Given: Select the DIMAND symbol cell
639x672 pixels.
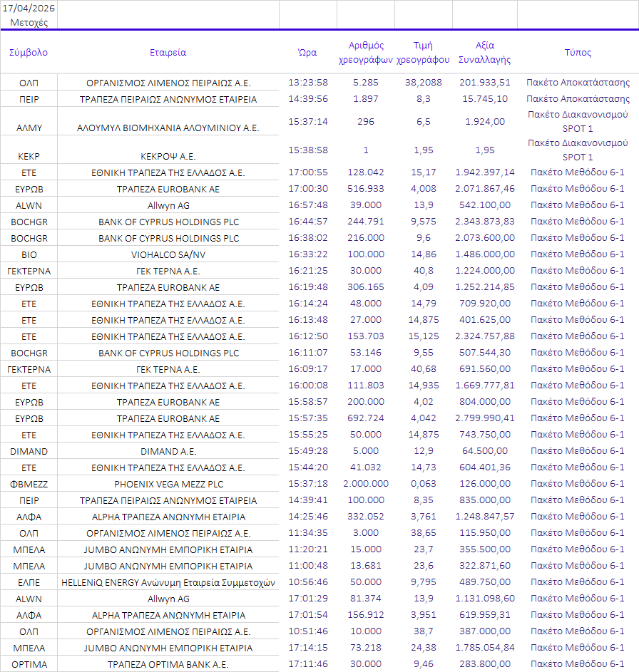Looking at the screenshot, I should (x=29, y=451).
